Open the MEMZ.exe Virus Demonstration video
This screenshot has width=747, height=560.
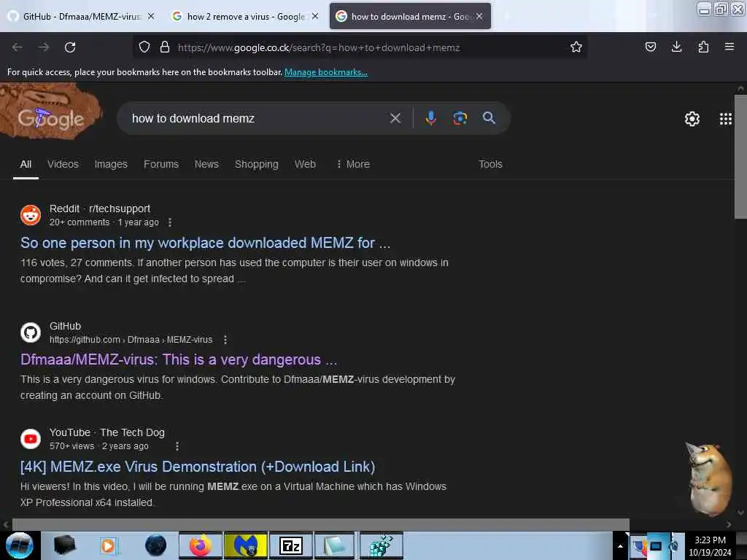(x=198, y=467)
